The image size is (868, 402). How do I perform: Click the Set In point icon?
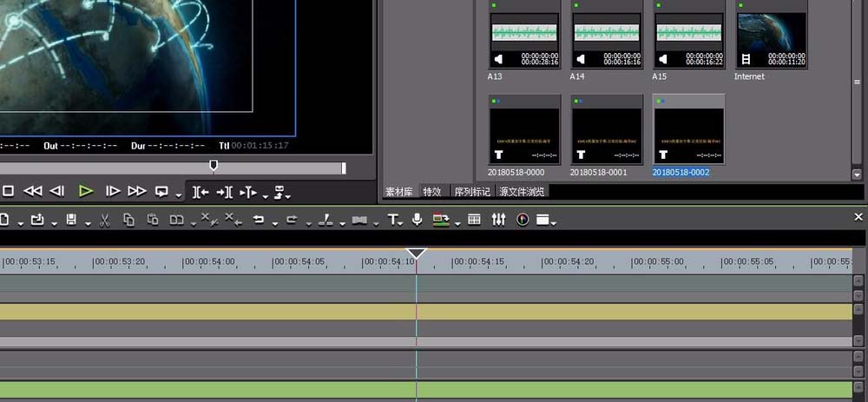(201, 191)
